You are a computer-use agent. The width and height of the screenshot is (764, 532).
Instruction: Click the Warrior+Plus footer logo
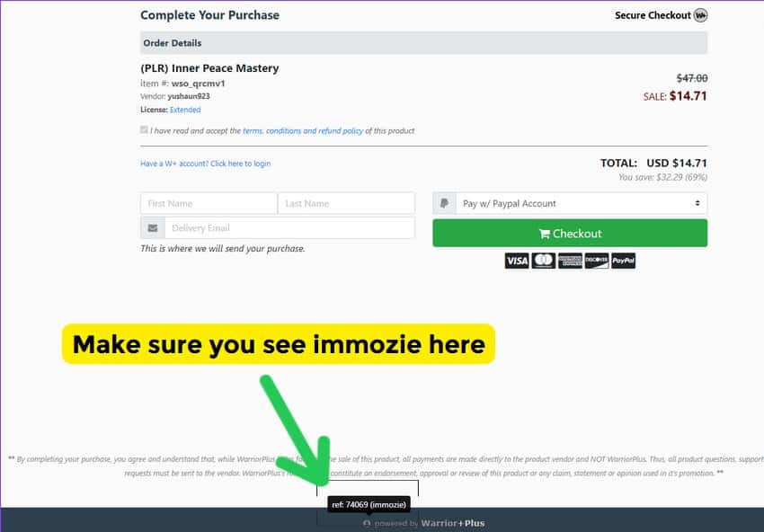(x=453, y=523)
